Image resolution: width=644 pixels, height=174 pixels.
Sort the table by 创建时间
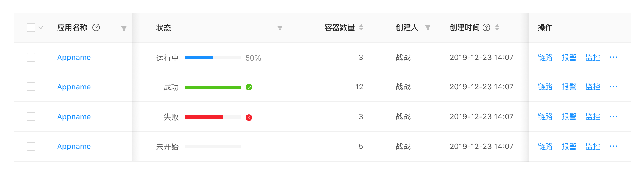click(x=497, y=27)
